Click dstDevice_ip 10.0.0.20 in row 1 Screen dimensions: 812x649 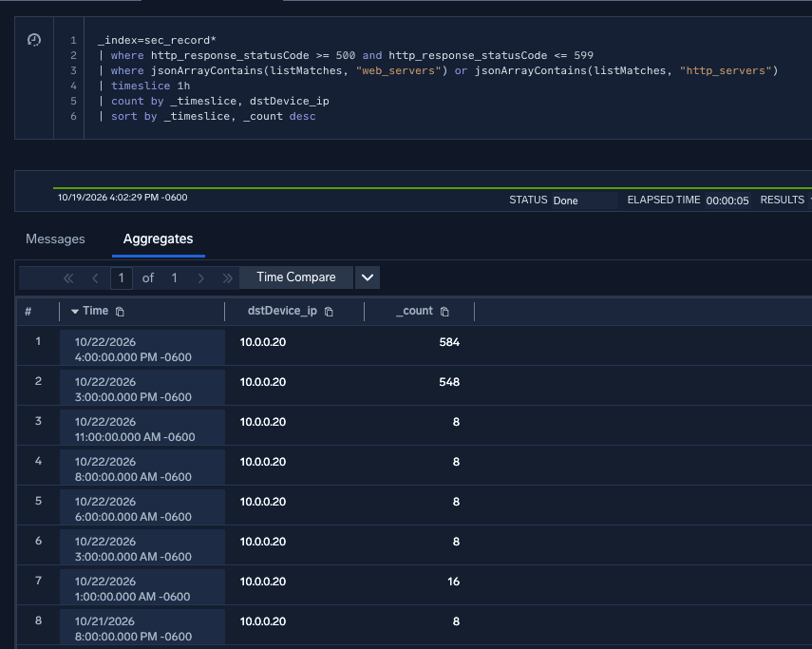pyautogui.click(x=262, y=342)
